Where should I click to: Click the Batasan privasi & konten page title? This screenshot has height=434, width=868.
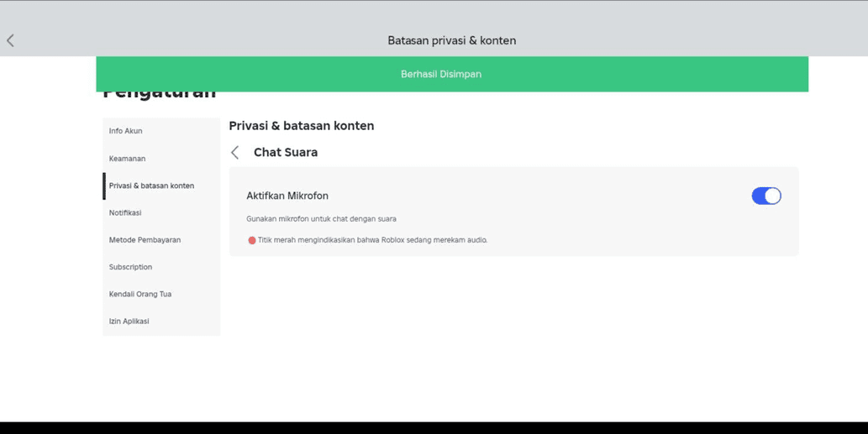451,40
